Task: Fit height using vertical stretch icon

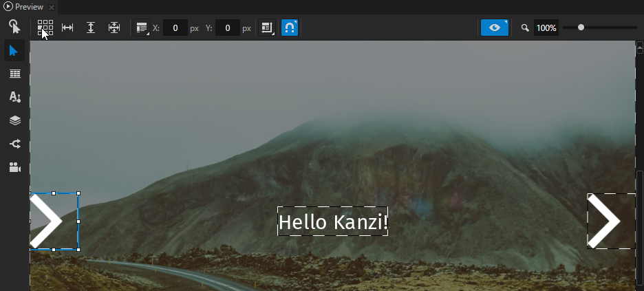Action: point(91,28)
